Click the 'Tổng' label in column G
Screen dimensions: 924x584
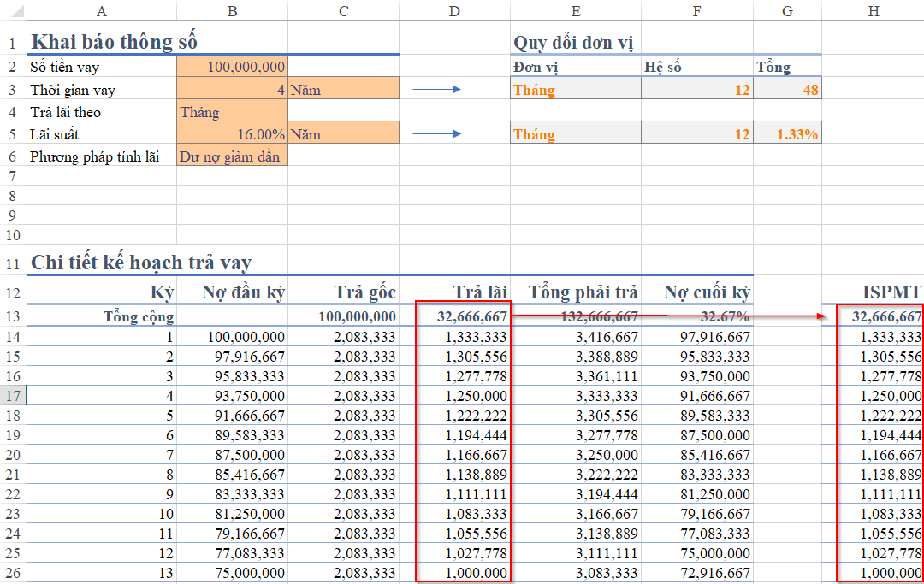773,67
